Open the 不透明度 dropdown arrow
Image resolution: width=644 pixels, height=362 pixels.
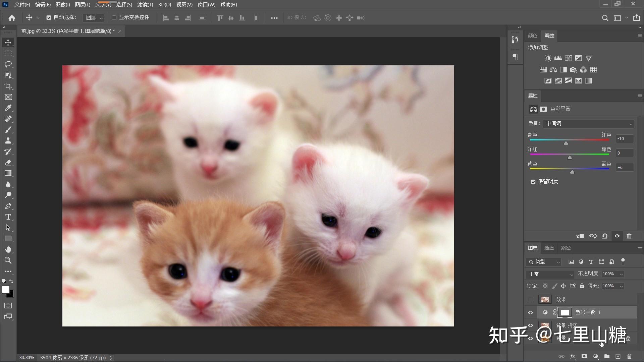pos(621,274)
